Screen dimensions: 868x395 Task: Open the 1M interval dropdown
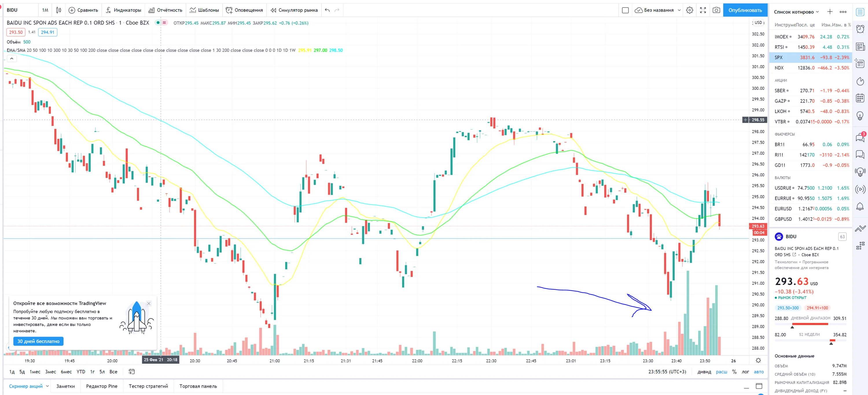click(45, 10)
